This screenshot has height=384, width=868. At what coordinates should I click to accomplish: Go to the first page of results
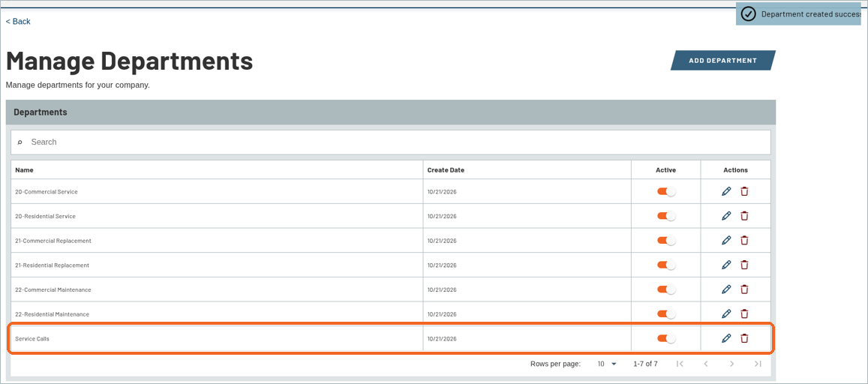coord(680,364)
